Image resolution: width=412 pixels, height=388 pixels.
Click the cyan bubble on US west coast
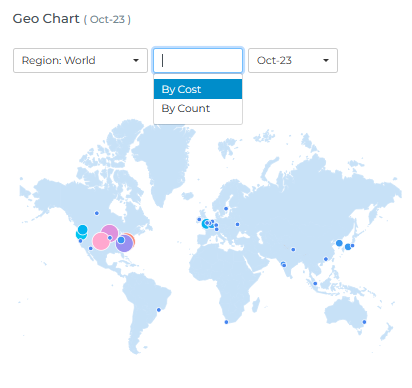pos(82,230)
